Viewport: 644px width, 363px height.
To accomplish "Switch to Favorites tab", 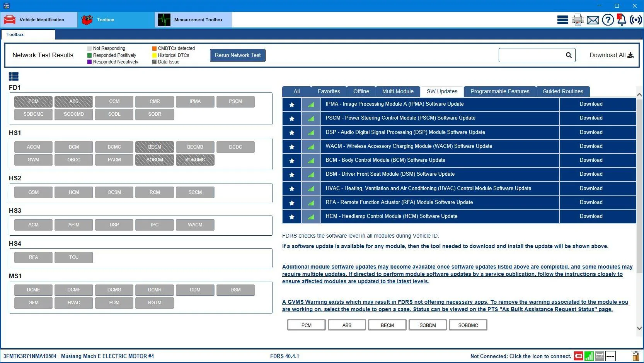I will [x=329, y=91].
